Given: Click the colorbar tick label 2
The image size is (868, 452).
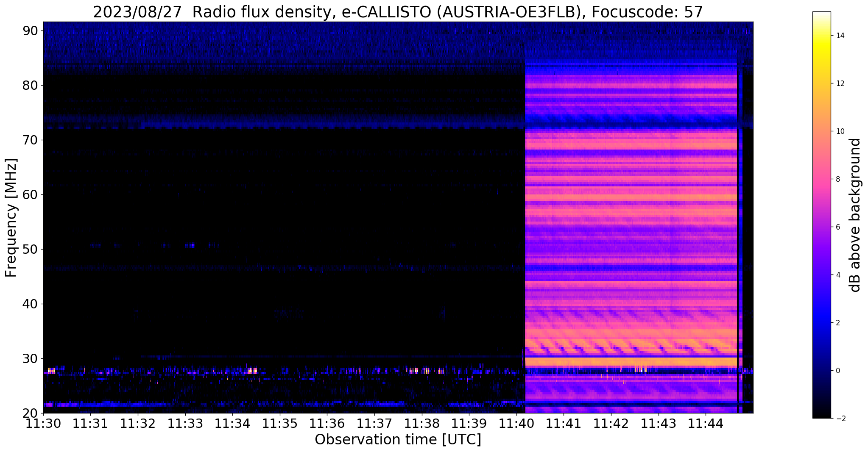Looking at the screenshot, I should click(x=837, y=323).
